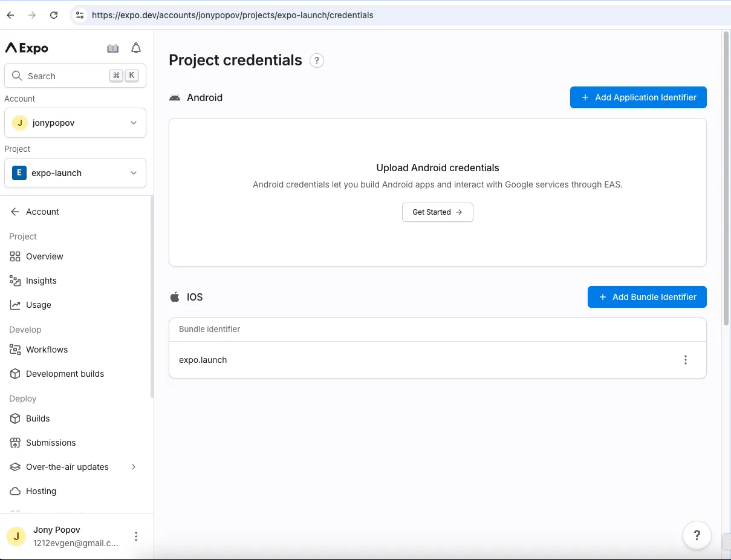Open site info icon in address bar
The height and width of the screenshot is (560, 731).
coord(80,15)
